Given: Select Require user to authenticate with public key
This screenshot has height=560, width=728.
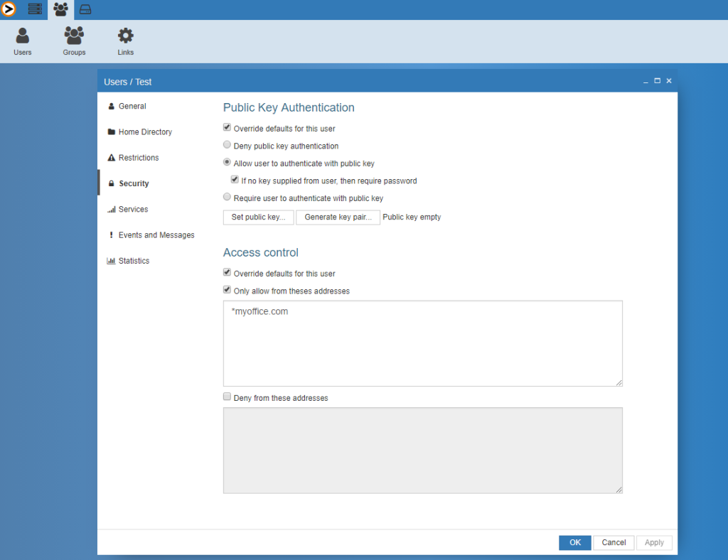Looking at the screenshot, I should [x=227, y=198].
